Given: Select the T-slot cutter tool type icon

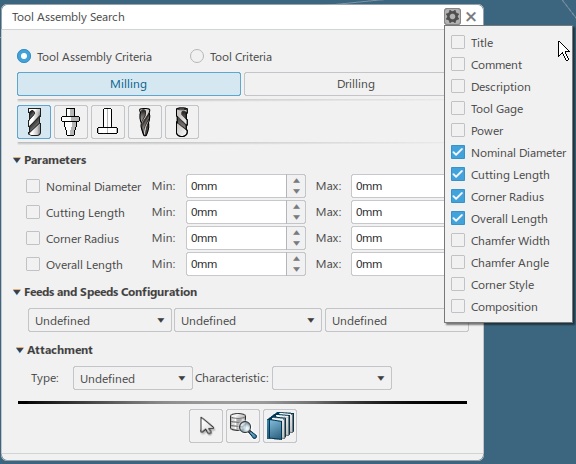Looking at the screenshot, I should tap(108, 122).
